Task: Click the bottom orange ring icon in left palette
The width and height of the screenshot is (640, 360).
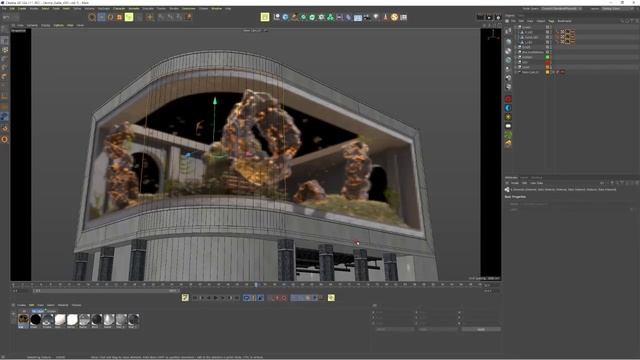Action: [x=4, y=139]
